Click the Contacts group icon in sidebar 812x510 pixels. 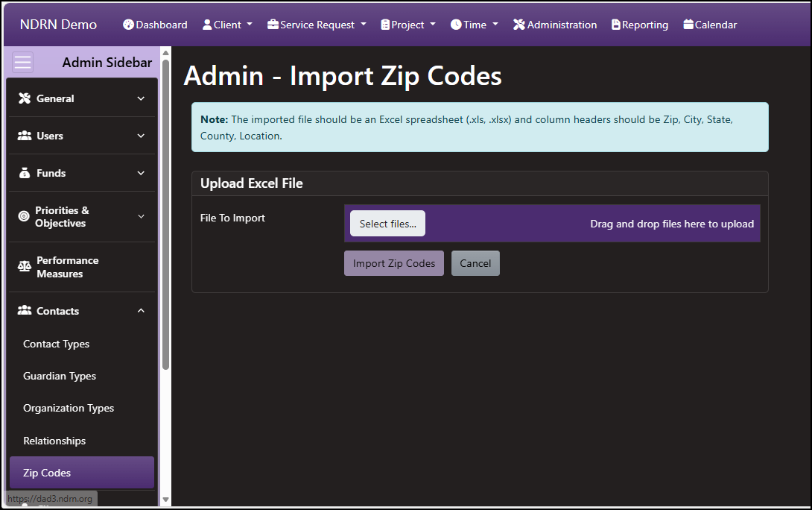pyautogui.click(x=25, y=310)
